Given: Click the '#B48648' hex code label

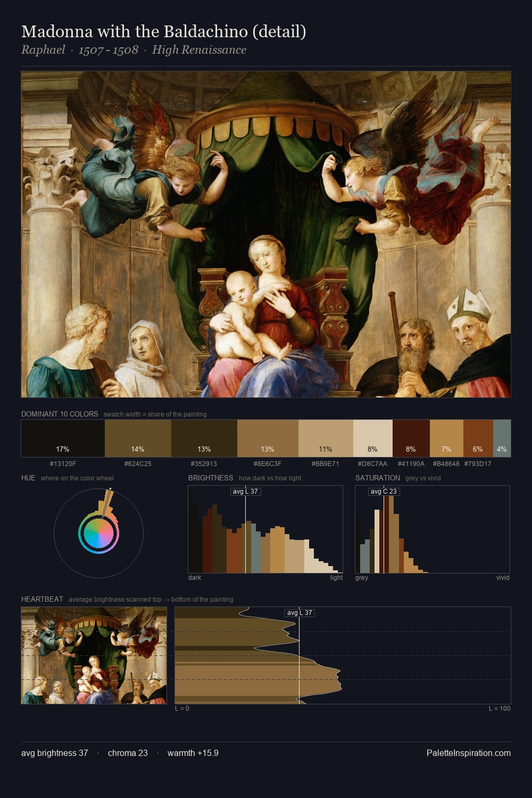Looking at the screenshot, I should (446, 464).
